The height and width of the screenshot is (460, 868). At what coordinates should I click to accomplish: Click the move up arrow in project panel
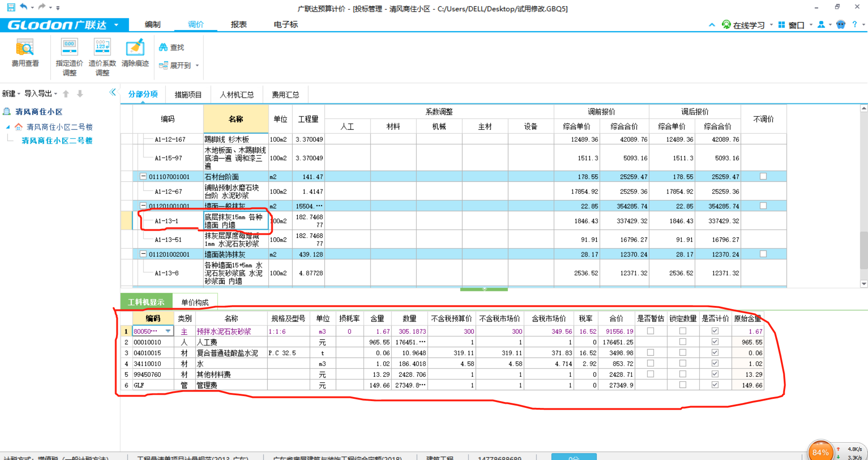[x=66, y=94]
